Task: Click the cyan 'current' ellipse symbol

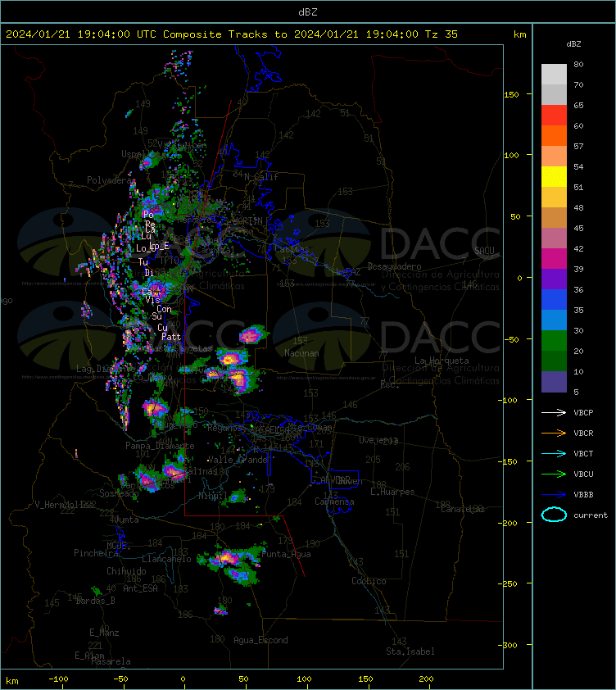Action: pos(554,515)
